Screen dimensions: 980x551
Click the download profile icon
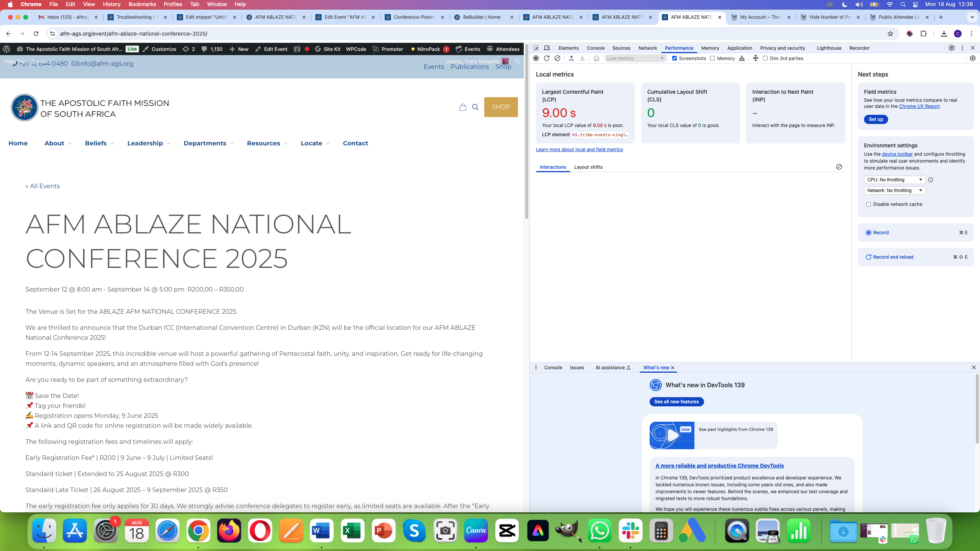[582, 58]
